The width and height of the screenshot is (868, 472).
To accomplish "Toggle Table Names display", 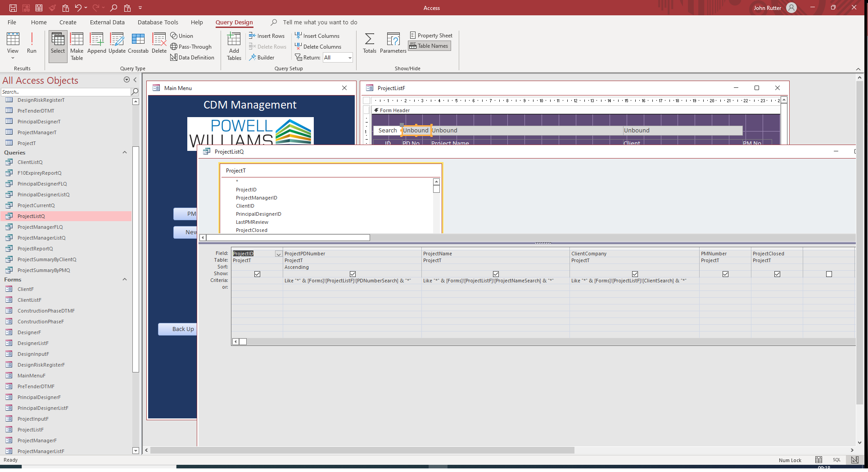I will (x=428, y=45).
